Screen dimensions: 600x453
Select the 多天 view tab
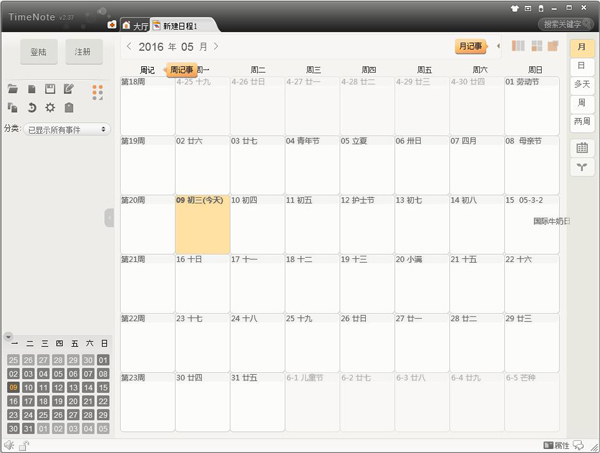tap(582, 84)
